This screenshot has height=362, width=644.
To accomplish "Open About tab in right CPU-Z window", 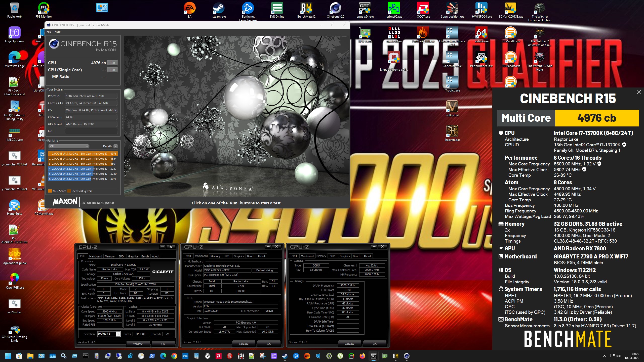I will pyautogui.click(x=367, y=256).
